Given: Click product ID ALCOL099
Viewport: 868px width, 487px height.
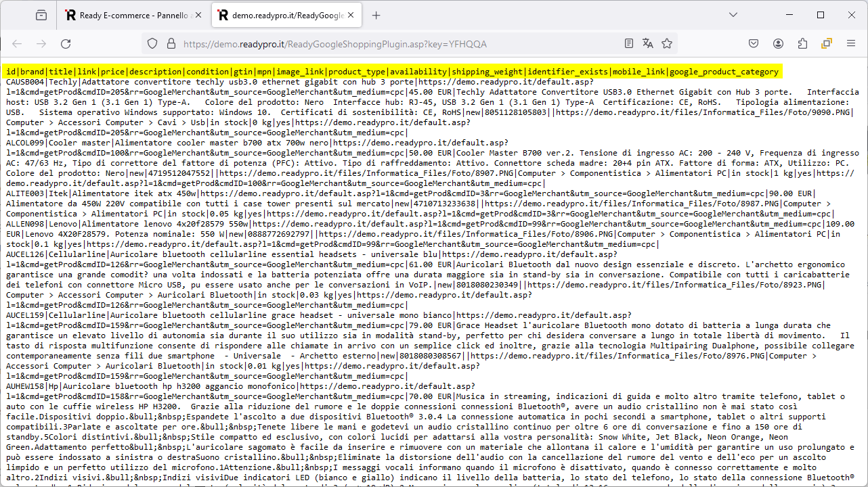Looking at the screenshot, I should pos(26,143).
